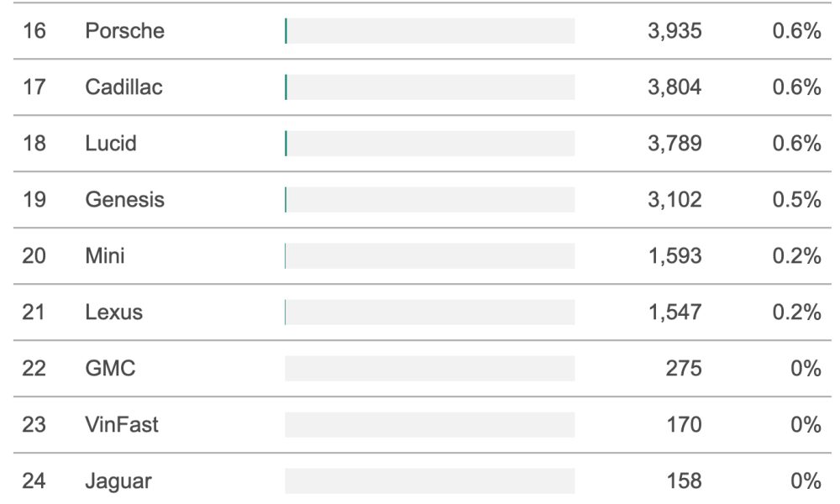Select the Porsche brand name

tap(124, 31)
